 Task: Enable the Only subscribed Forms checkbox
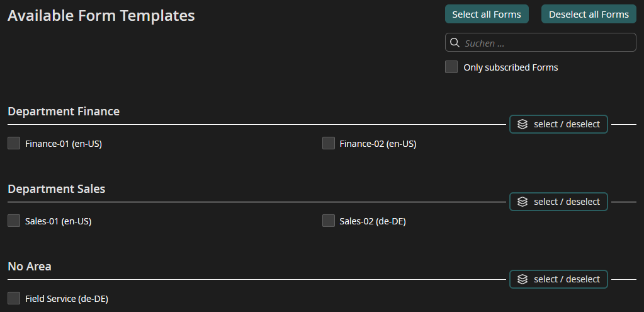[451, 67]
